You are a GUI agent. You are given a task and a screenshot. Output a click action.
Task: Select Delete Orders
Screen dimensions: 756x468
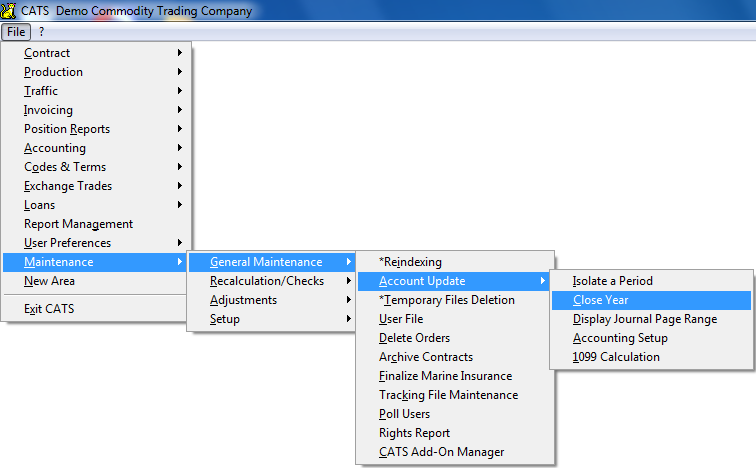point(455,338)
